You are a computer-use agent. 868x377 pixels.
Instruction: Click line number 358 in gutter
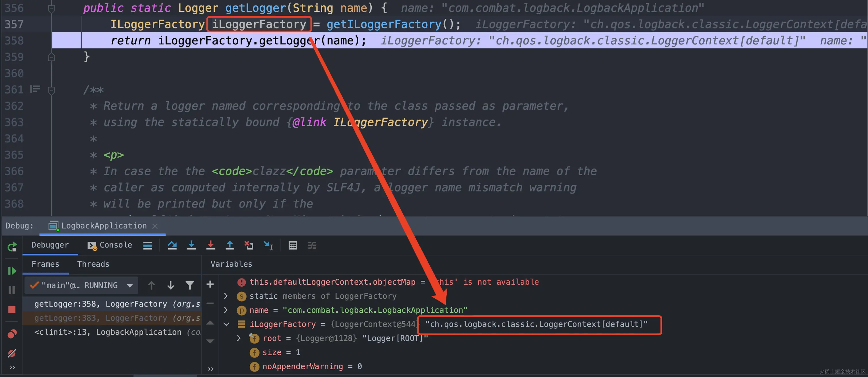pos(14,41)
